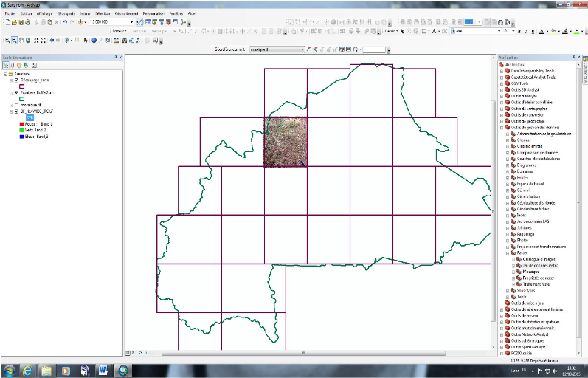
Task: Open Microsoft Word from the taskbar
Action: click(103, 369)
